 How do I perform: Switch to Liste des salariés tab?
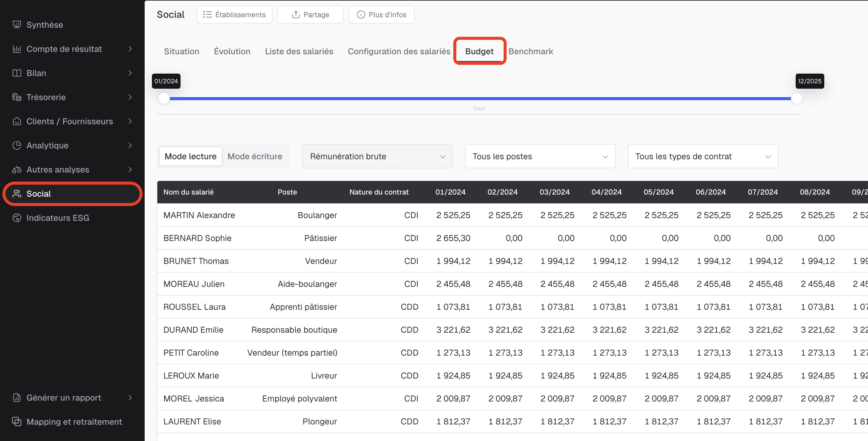pos(299,51)
